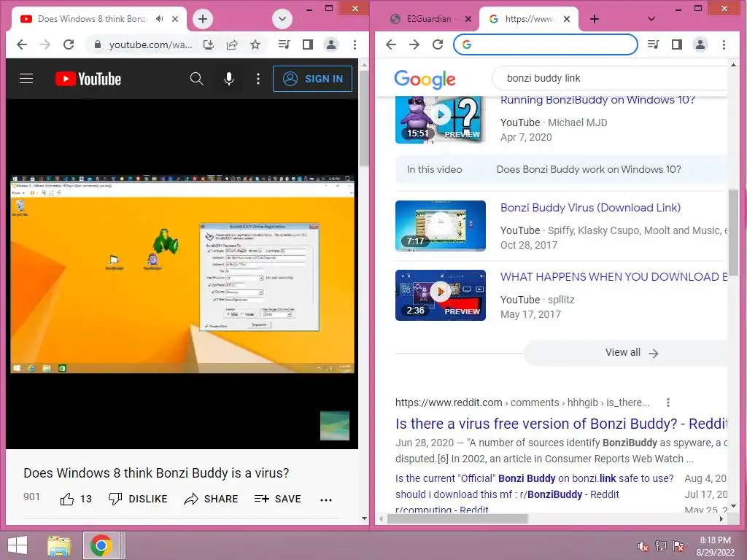Click YouTube page vertical scrollbar thumb
This screenshot has width=747, height=560.
point(364,118)
